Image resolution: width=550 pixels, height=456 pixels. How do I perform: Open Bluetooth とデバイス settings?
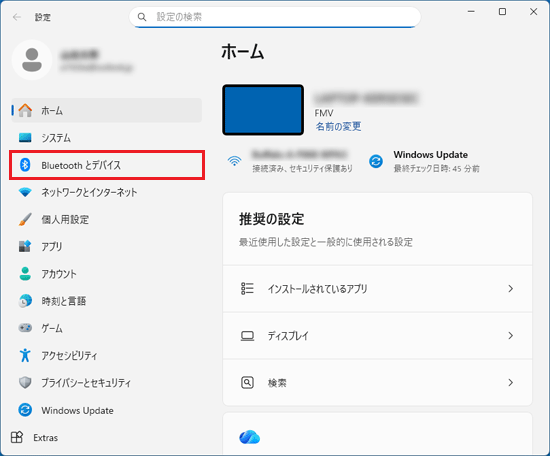click(107, 165)
